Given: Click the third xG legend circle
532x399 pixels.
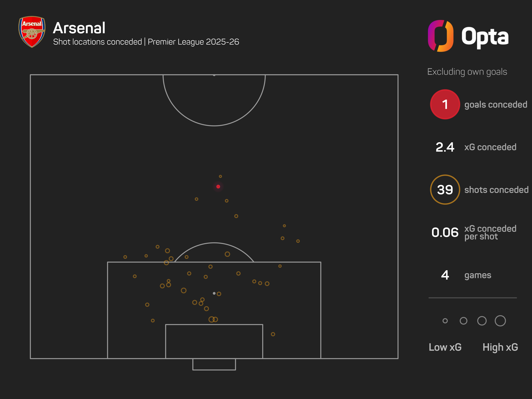Looking at the screenshot, I should point(482,321).
